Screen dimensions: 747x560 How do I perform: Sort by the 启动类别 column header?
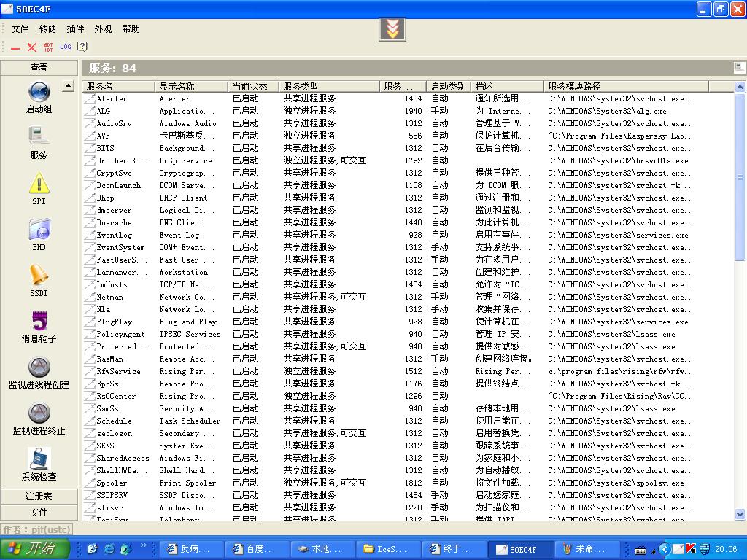click(448, 86)
